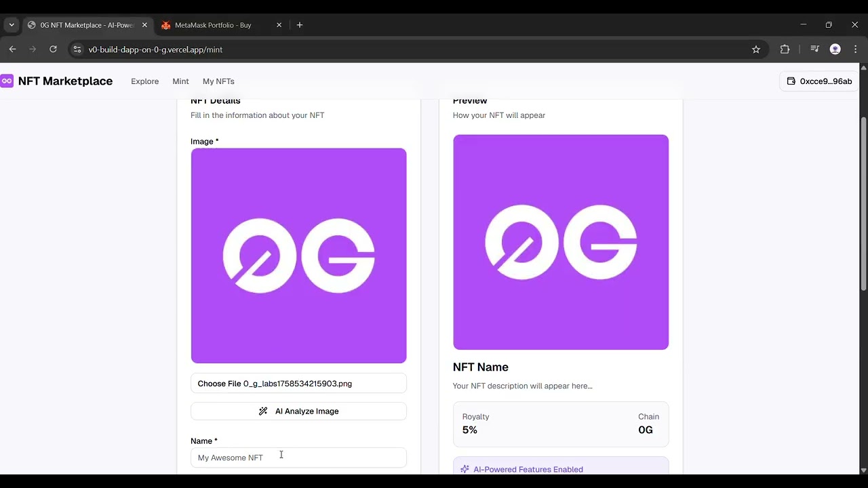Click the description placeholder text in preview

[x=523, y=386]
